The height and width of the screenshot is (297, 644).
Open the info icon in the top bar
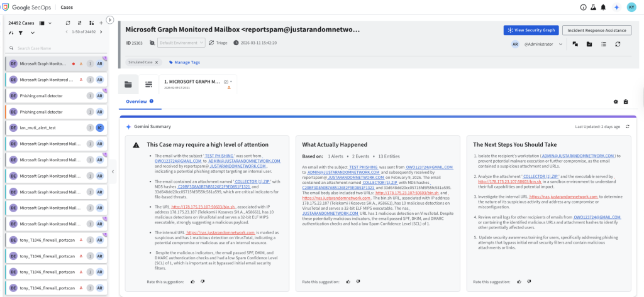pyautogui.click(x=583, y=8)
